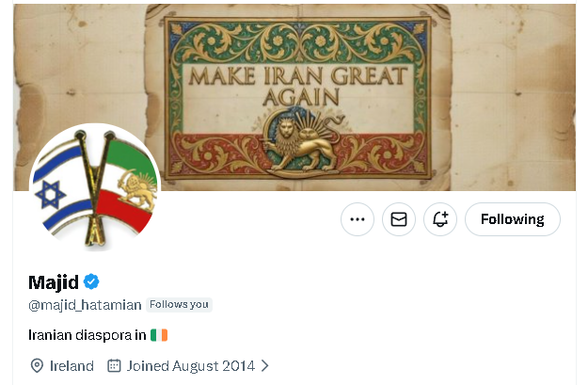The image size is (588, 385).
Task: Click the envelope message icon
Action: [399, 219]
